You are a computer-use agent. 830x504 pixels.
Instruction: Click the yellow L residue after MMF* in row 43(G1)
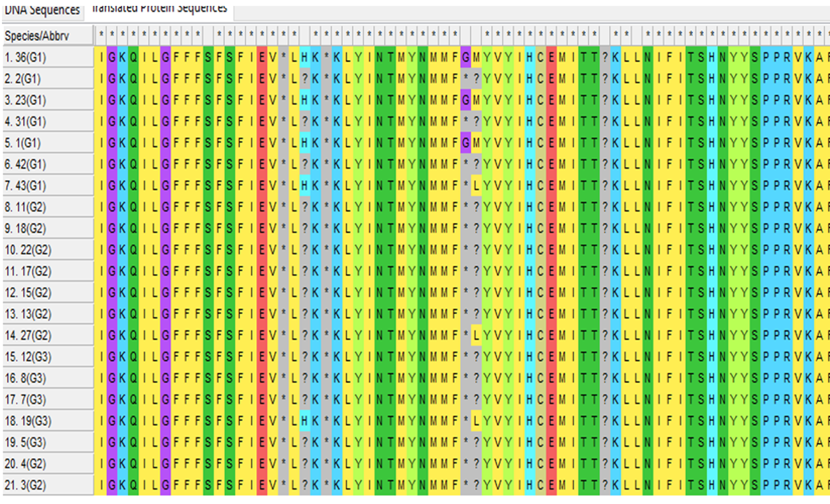pyautogui.click(x=476, y=186)
